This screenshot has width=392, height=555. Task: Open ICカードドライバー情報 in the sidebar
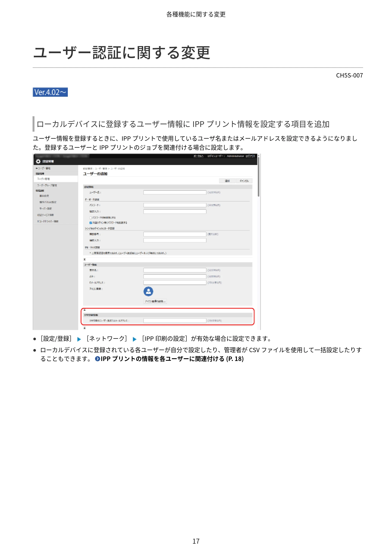(x=48, y=221)
